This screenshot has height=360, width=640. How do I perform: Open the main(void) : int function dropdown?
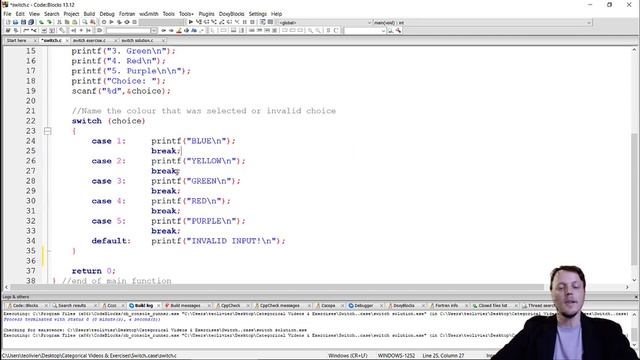click(x=589, y=23)
